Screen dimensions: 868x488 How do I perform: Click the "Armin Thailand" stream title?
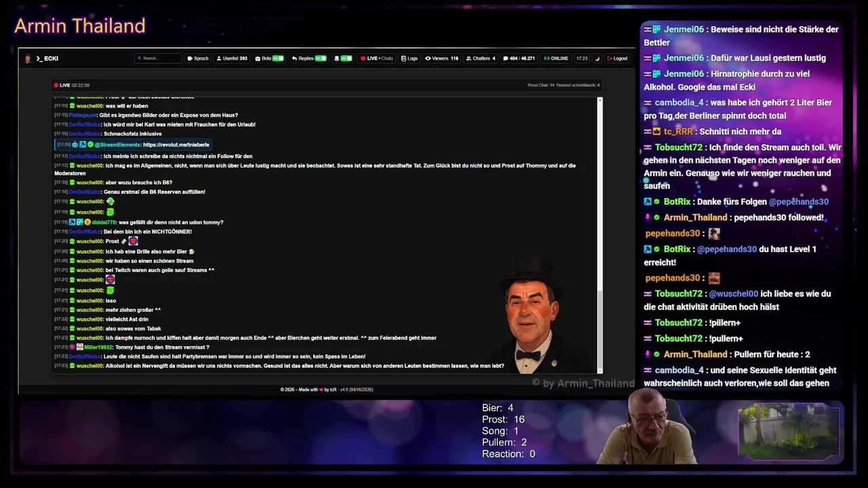(80, 26)
